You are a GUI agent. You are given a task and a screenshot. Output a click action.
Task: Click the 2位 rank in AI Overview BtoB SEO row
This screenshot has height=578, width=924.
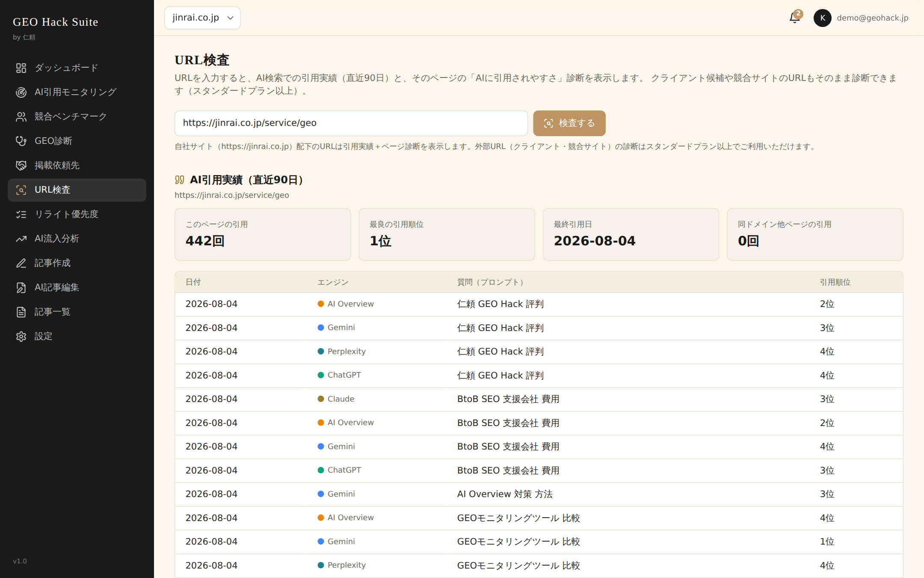[827, 423]
